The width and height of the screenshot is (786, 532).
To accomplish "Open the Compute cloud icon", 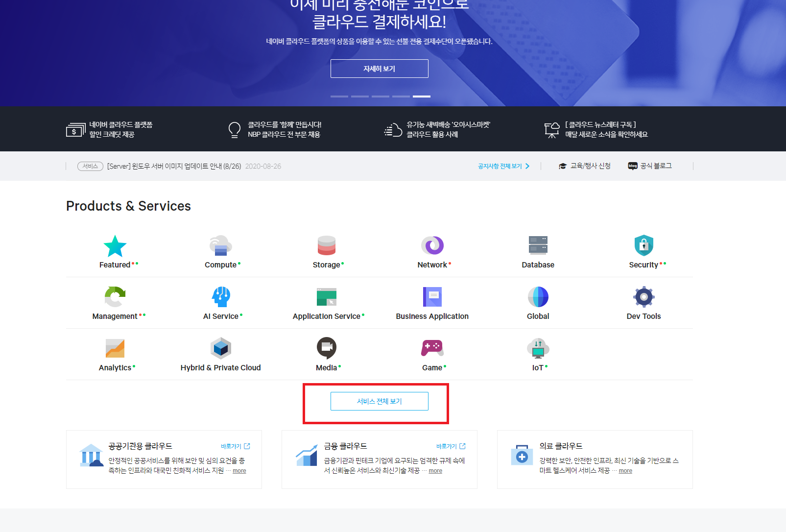I will [x=221, y=245].
